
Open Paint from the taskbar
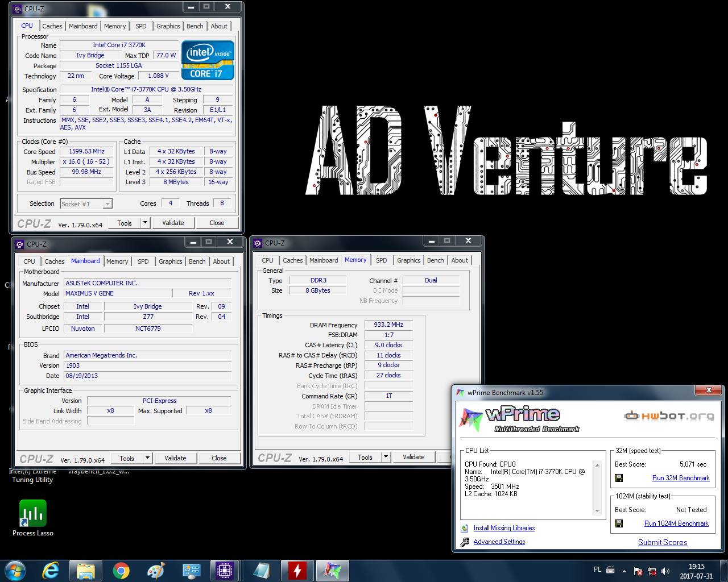click(155, 570)
